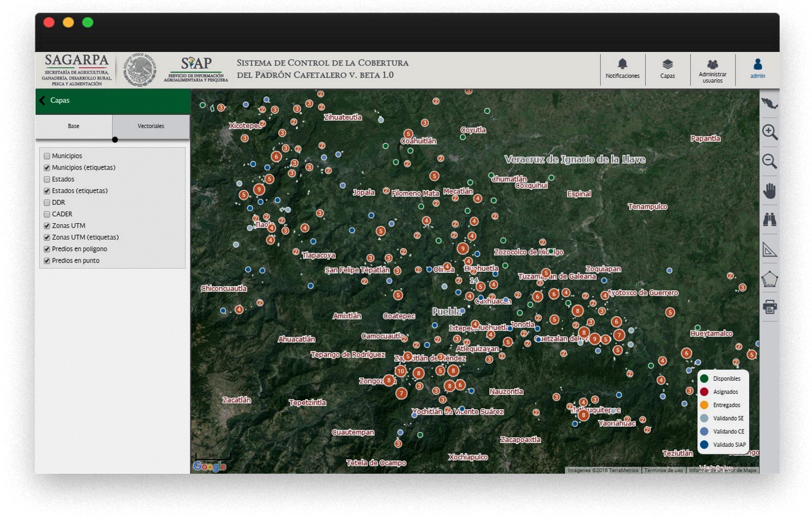Select the zoom out magnifier tool
Viewport: 812px width, 524px height.
pyautogui.click(x=769, y=161)
